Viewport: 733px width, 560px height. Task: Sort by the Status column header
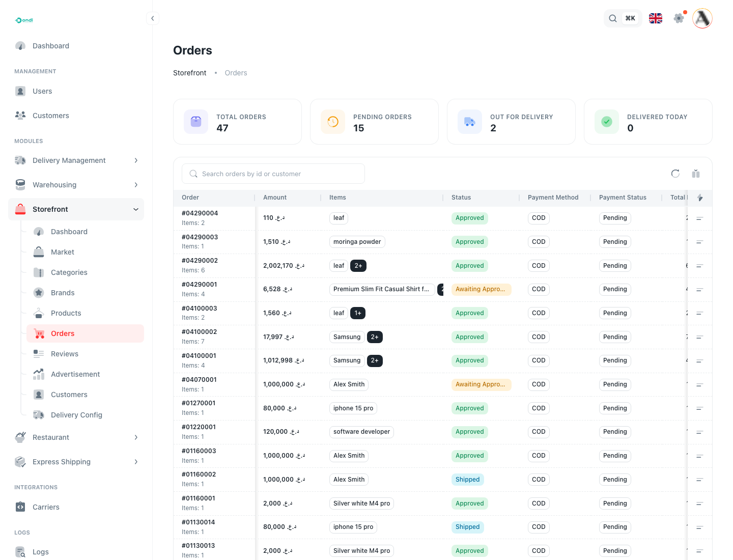(x=461, y=198)
